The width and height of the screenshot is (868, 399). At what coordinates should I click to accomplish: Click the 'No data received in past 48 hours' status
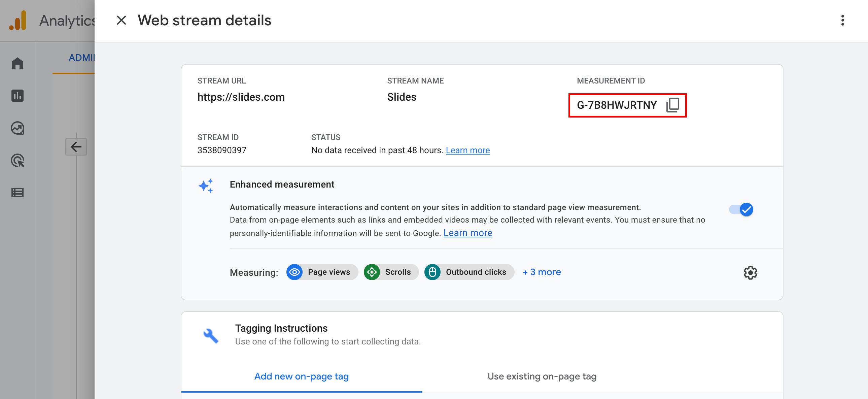tap(377, 150)
